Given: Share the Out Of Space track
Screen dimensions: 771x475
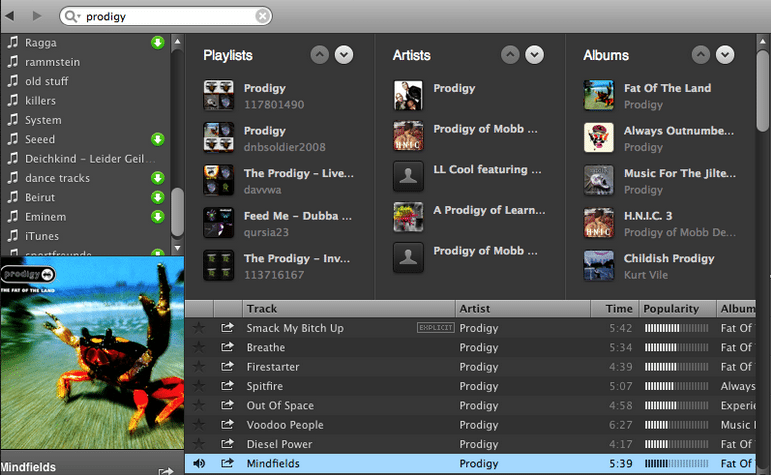Looking at the screenshot, I should click(x=227, y=405).
